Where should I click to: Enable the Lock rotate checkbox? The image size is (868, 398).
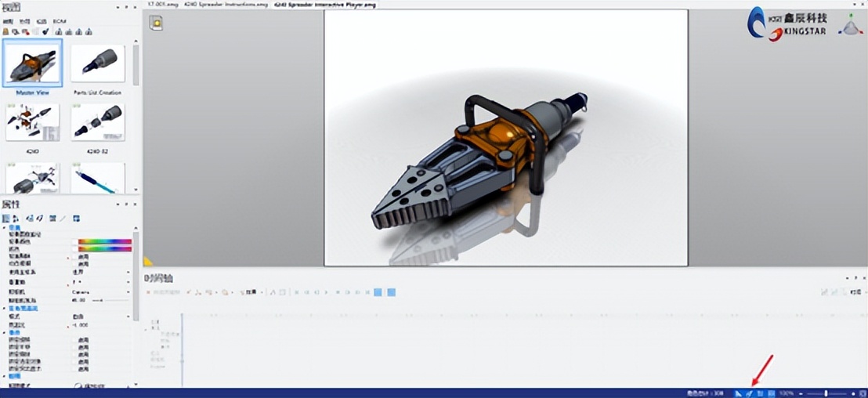point(74,340)
